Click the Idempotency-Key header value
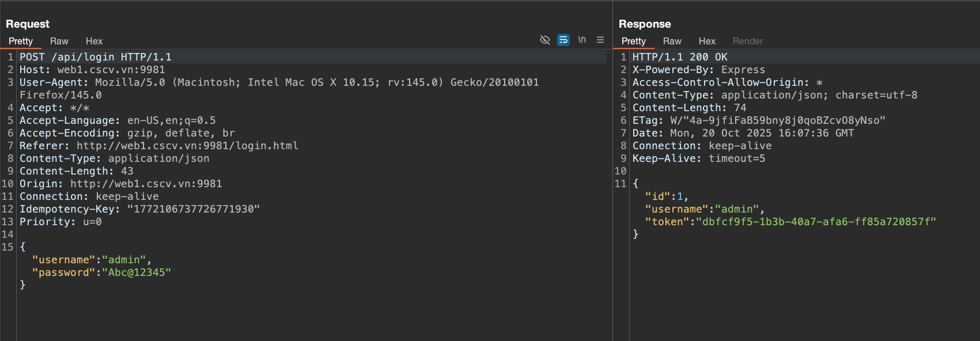The height and width of the screenshot is (341, 980). pos(194,209)
